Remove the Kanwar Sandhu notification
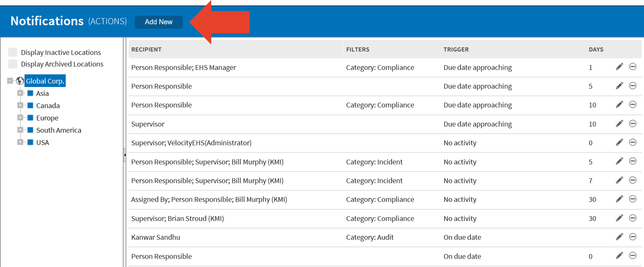644x267 pixels. (633, 237)
